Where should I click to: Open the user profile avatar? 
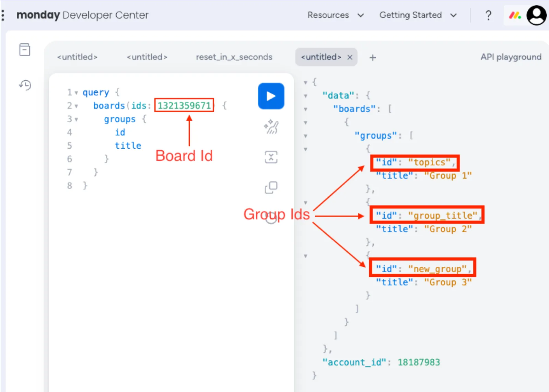pos(537,15)
